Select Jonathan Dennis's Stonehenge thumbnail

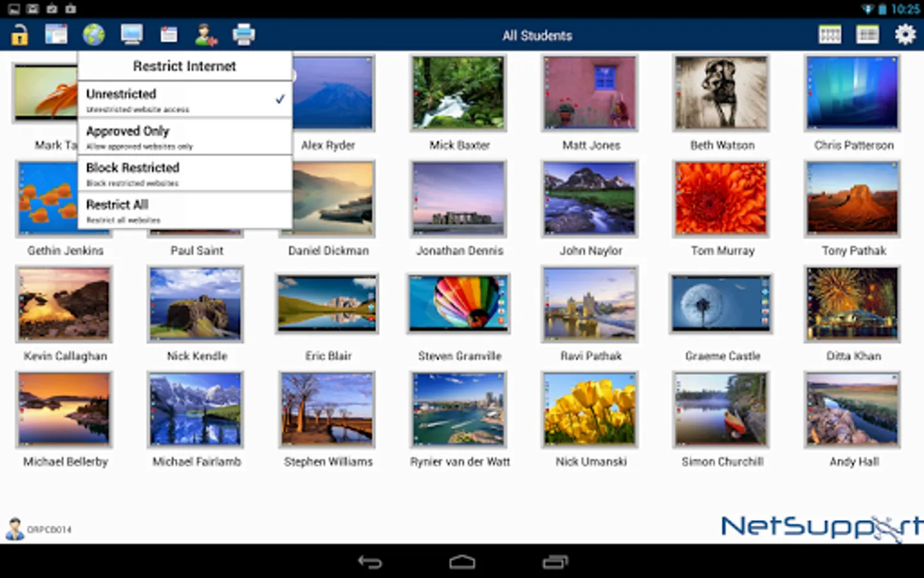pos(459,198)
